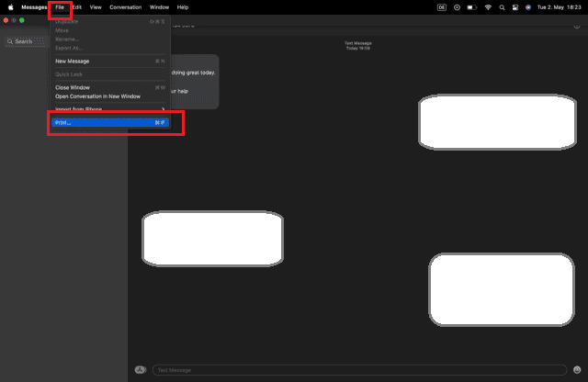This screenshot has width=588, height=382.
Task: Click the conversation info icon
Action: [x=576, y=26]
